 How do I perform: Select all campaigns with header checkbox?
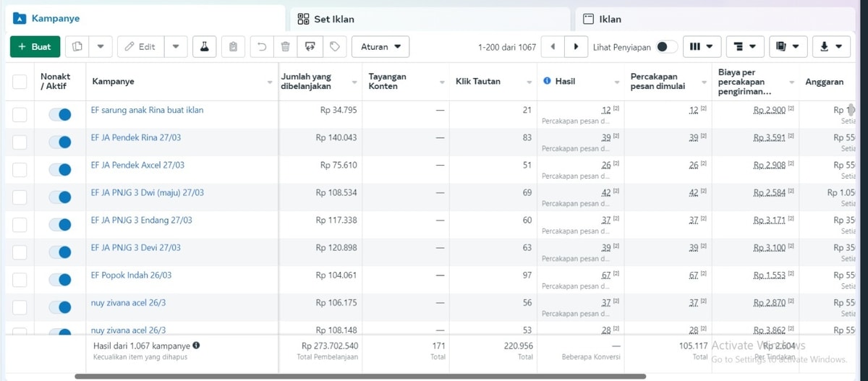click(20, 82)
